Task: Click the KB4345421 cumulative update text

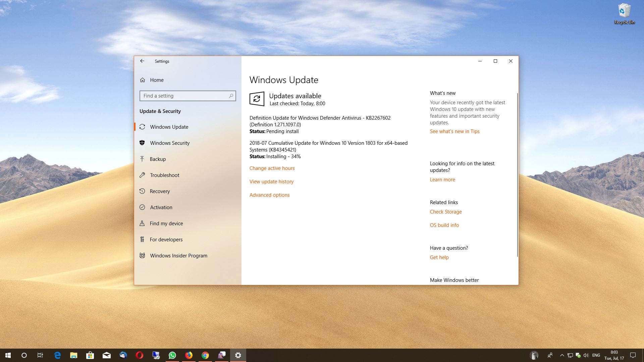Action: coord(328,146)
